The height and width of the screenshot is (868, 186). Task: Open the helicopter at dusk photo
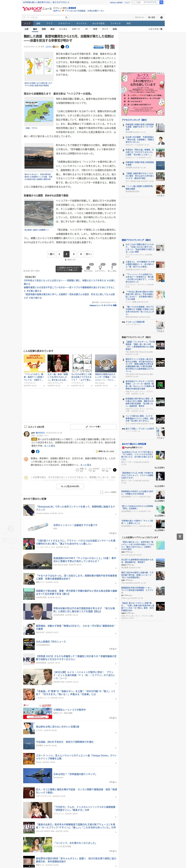(39, 158)
